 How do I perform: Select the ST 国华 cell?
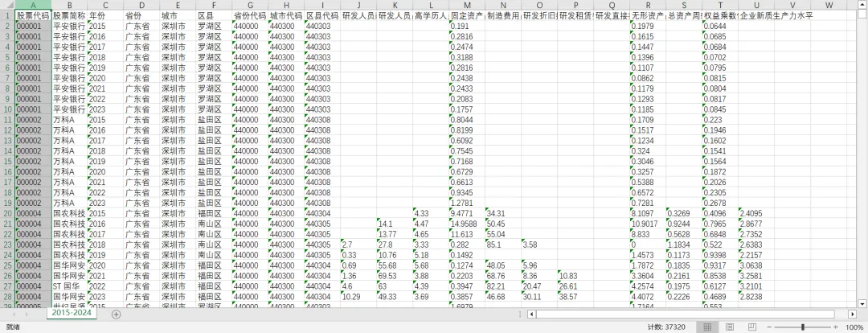point(69,286)
